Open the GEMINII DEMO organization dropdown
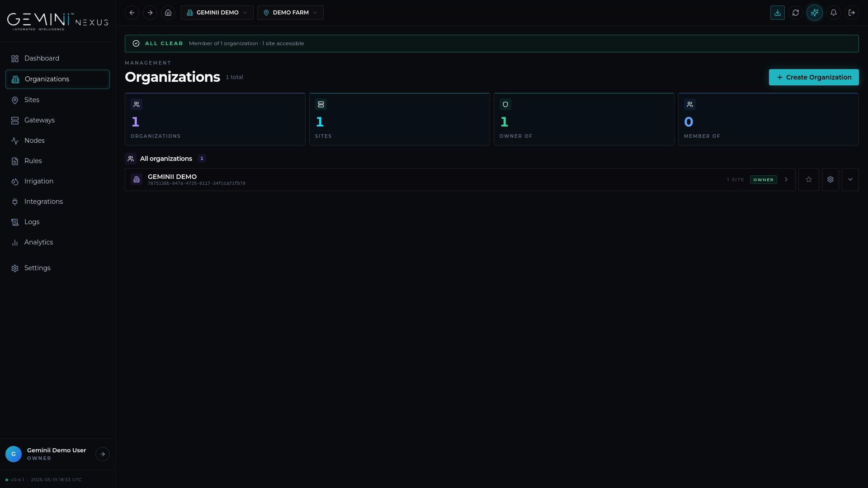The height and width of the screenshot is (488, 868). 217,13
